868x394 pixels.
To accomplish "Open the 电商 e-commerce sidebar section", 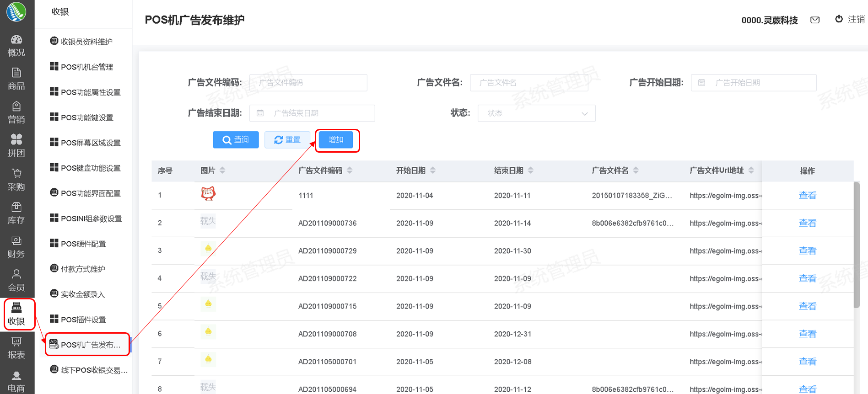I will [x=16, y=382].
